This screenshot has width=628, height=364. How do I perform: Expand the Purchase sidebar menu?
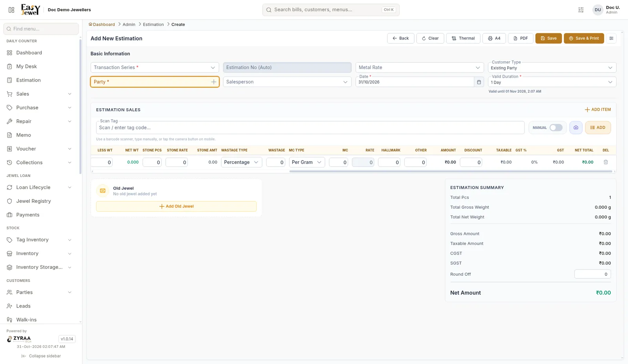point(41,107)
